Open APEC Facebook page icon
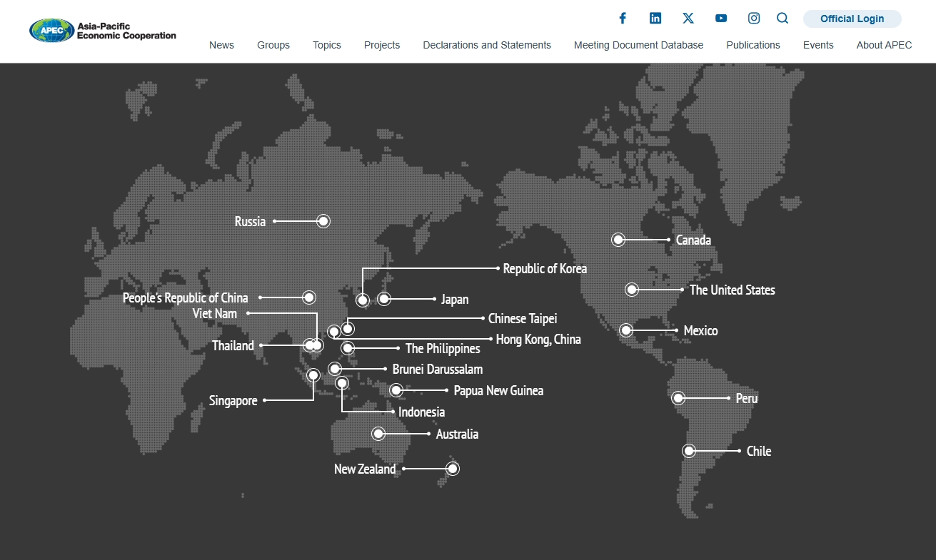Screen dimensions: 936x560 623,19
